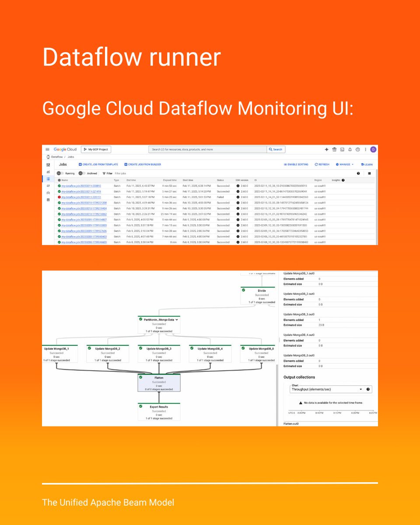Select the Update MongoDB_4 node

(210, 353)
